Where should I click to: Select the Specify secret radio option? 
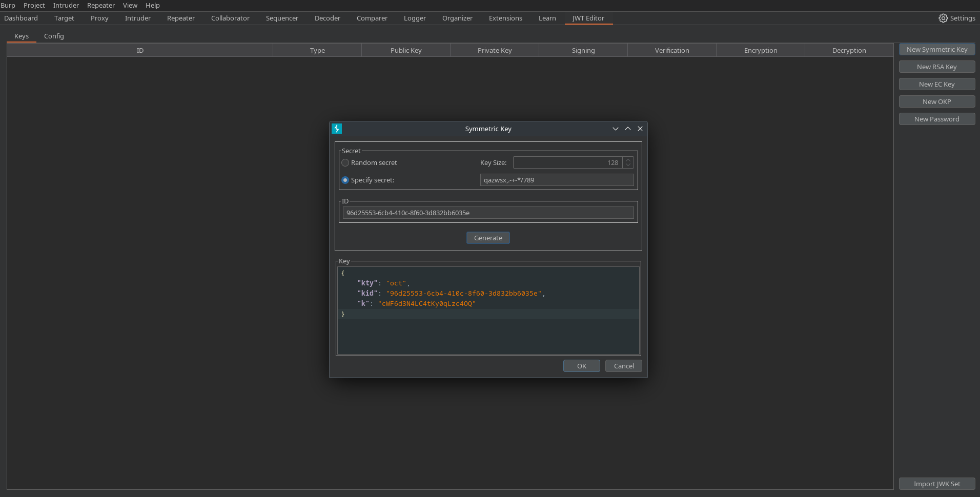345,180
